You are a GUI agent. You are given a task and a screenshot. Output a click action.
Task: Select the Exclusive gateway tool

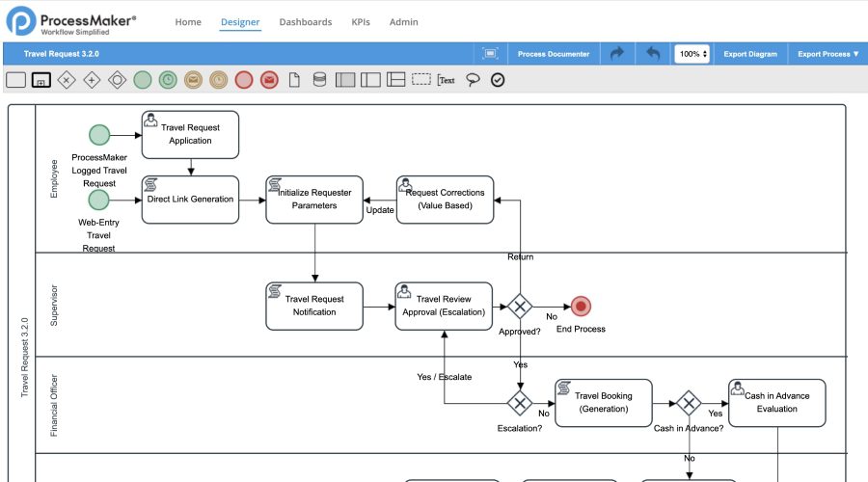(x=67, y=80)
